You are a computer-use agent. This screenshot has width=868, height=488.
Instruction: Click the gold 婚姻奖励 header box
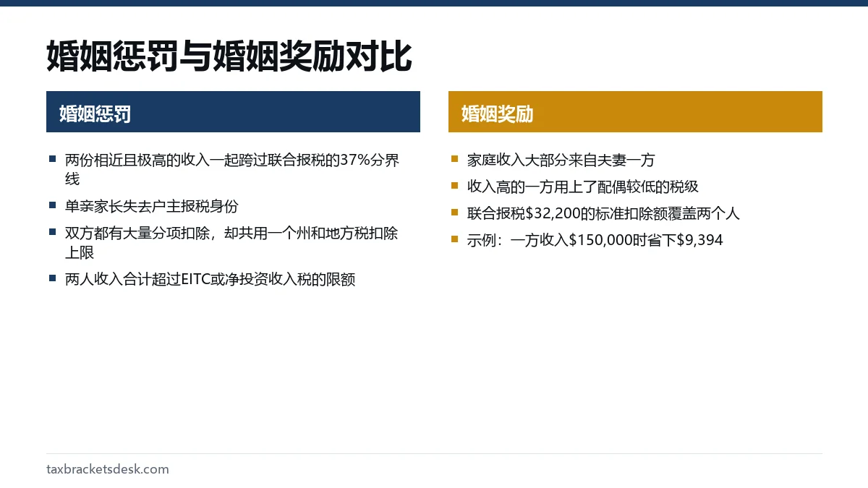click(635, 112)
